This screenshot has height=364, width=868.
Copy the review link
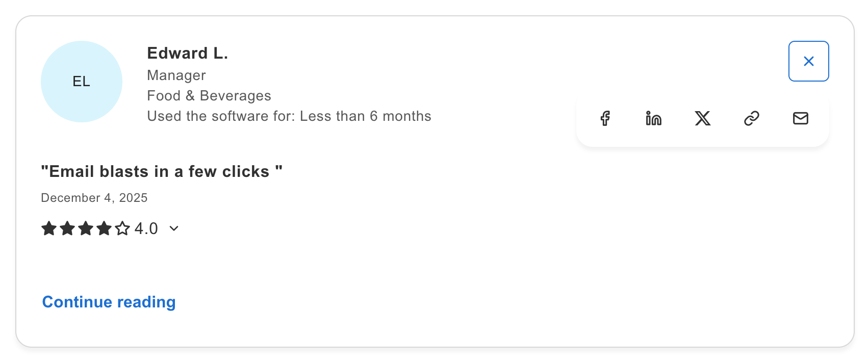coord(751,118)
